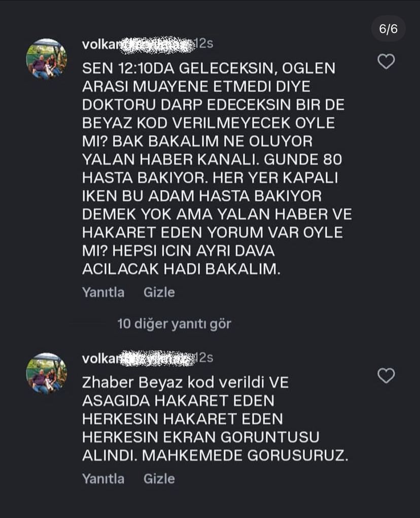The width and height of the screenshot is (420, 518).
Task: Expand "10 diğer yanıtı gör" replies
Action: click(x=174, y=324)
